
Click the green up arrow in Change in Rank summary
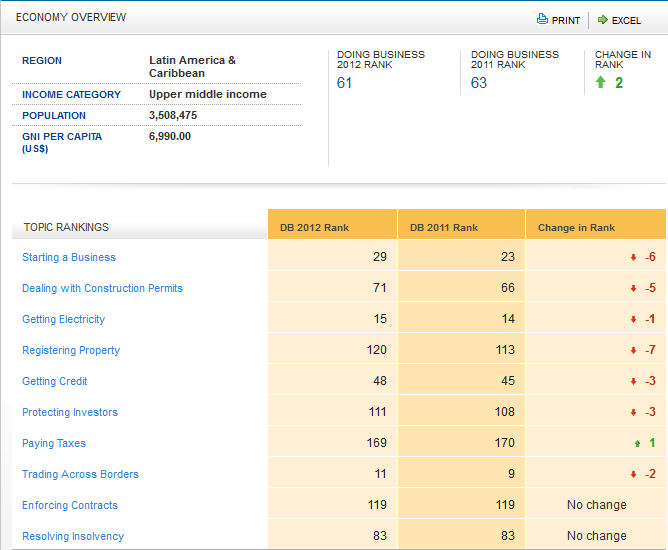coord(600,83)
